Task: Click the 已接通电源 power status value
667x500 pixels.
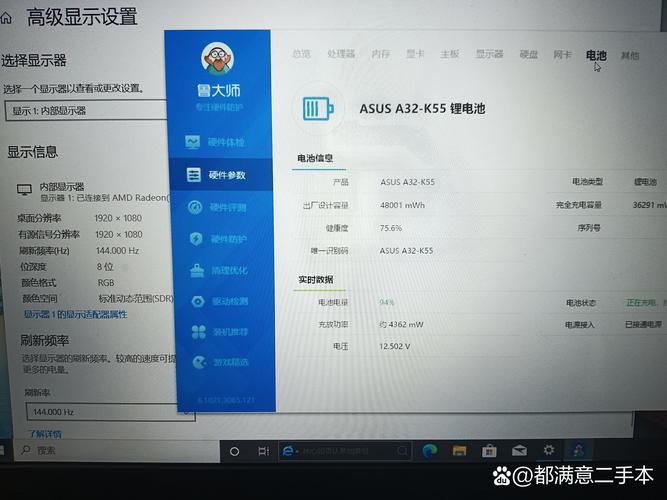Action: tap(643, 325)
